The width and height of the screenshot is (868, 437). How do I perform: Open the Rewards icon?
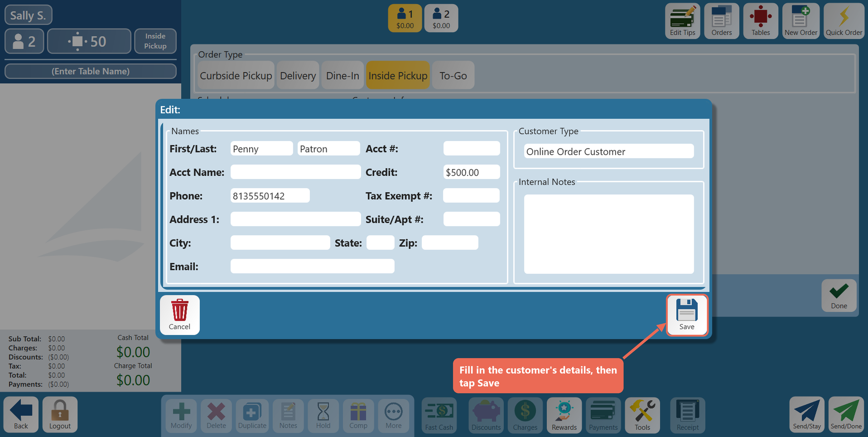pos(564,415)
